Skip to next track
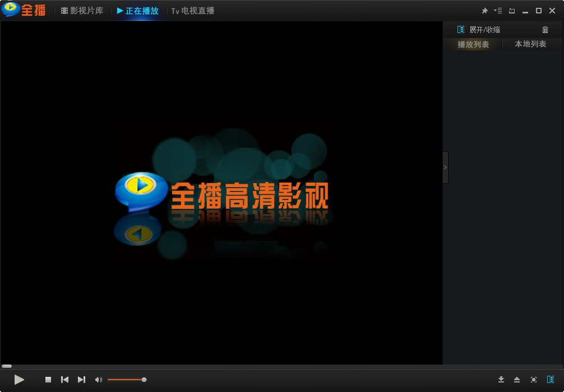This screenshot has height=392, width=564. (x=81, y=379)
